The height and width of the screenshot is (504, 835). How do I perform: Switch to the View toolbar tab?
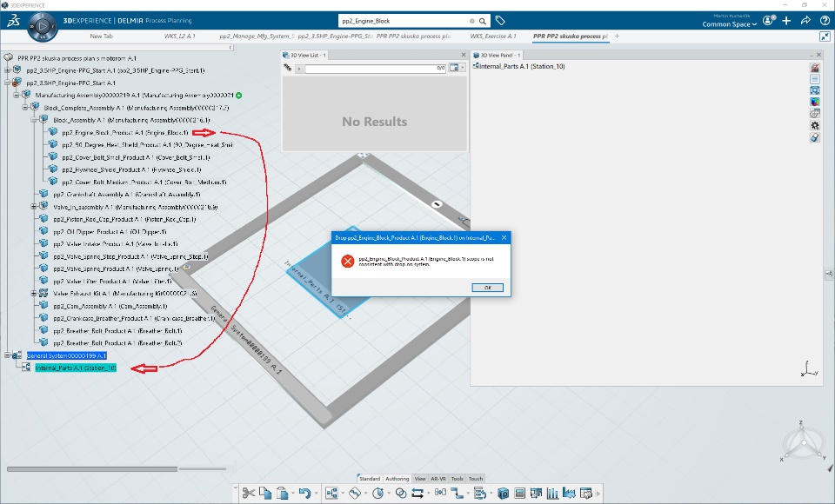(420, 479)
